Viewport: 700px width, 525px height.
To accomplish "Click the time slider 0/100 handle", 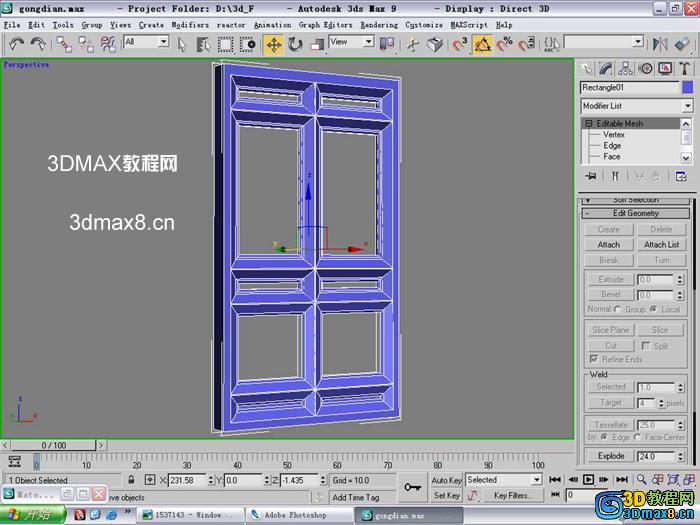I will coord(53,445).
